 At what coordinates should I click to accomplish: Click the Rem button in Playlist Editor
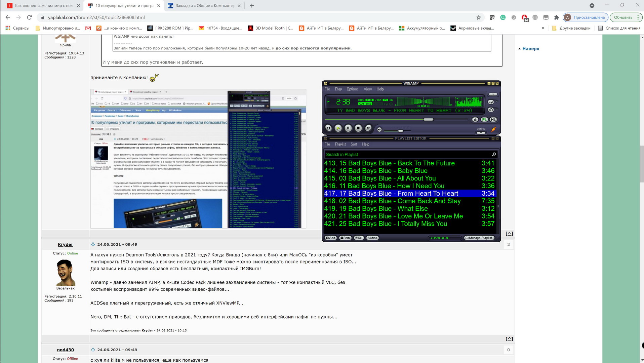[345, 238]
